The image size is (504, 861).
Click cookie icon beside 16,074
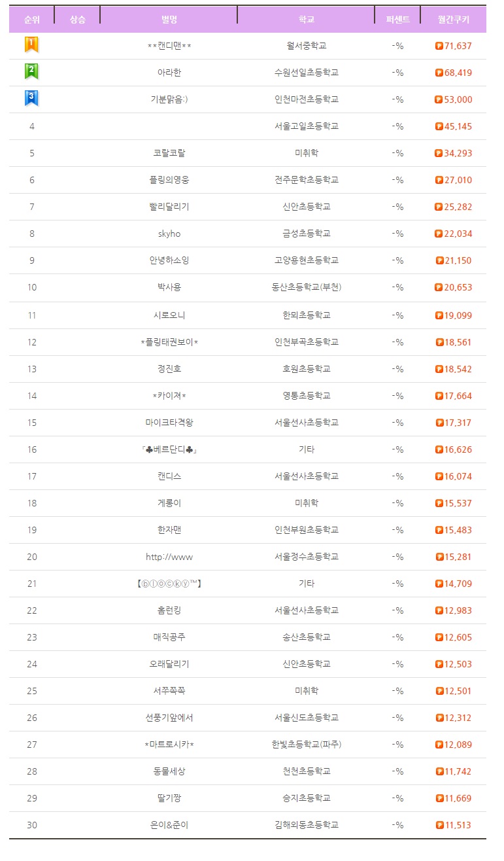[439, 476]
